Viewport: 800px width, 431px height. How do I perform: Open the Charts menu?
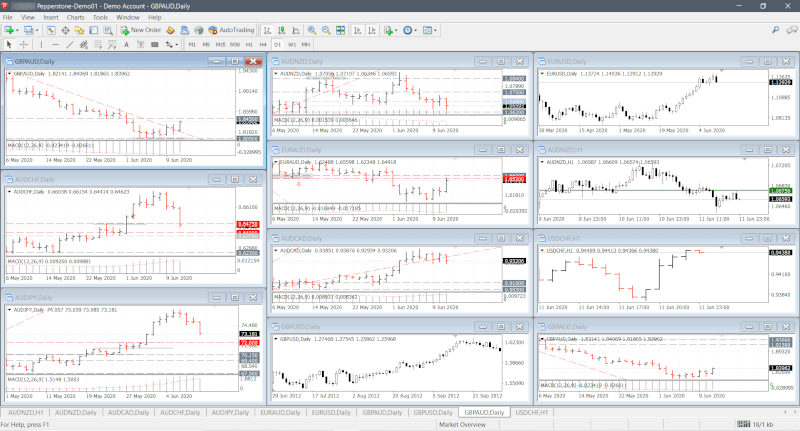73,17
